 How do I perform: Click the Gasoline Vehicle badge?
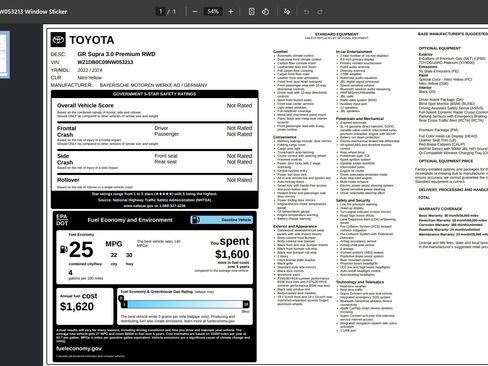222,220
